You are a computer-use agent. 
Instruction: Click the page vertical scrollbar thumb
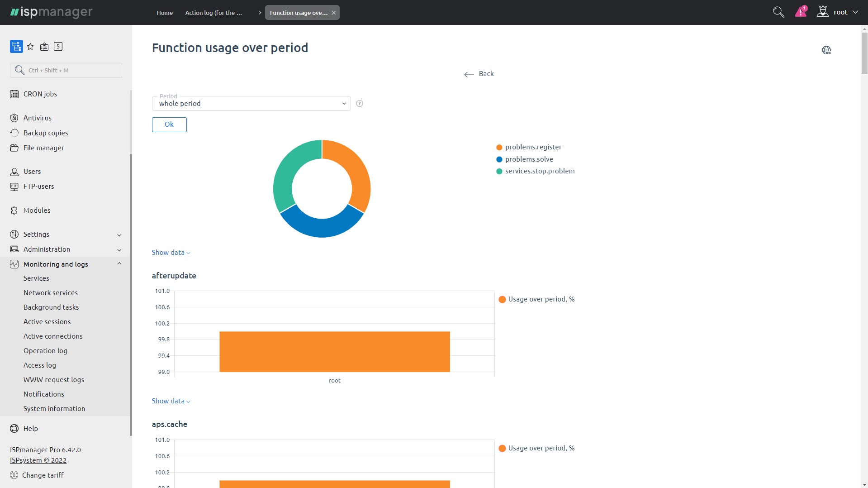pyautogui.click(x=864, y=53)
